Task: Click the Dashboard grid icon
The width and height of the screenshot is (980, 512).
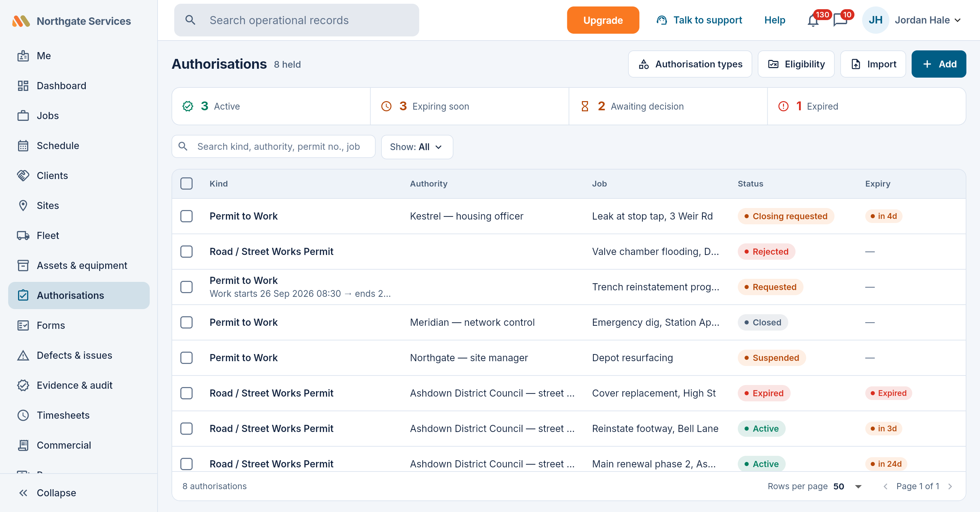Action: pyautogui.click(x=23, y=86)
